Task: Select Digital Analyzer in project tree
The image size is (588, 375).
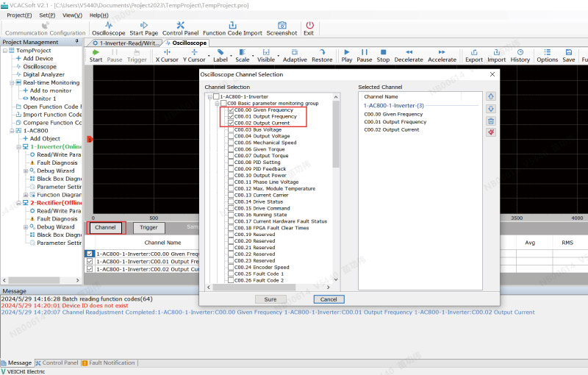Action: 44,74
